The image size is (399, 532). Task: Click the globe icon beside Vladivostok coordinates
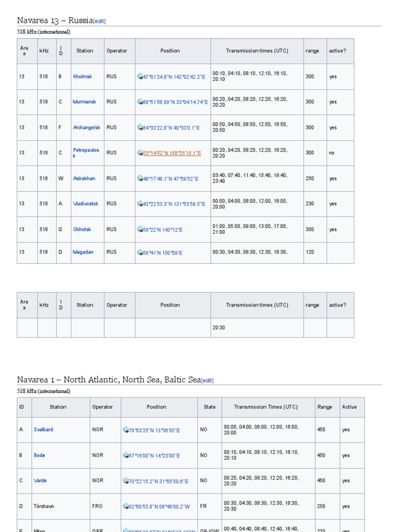tap(140, 204)
